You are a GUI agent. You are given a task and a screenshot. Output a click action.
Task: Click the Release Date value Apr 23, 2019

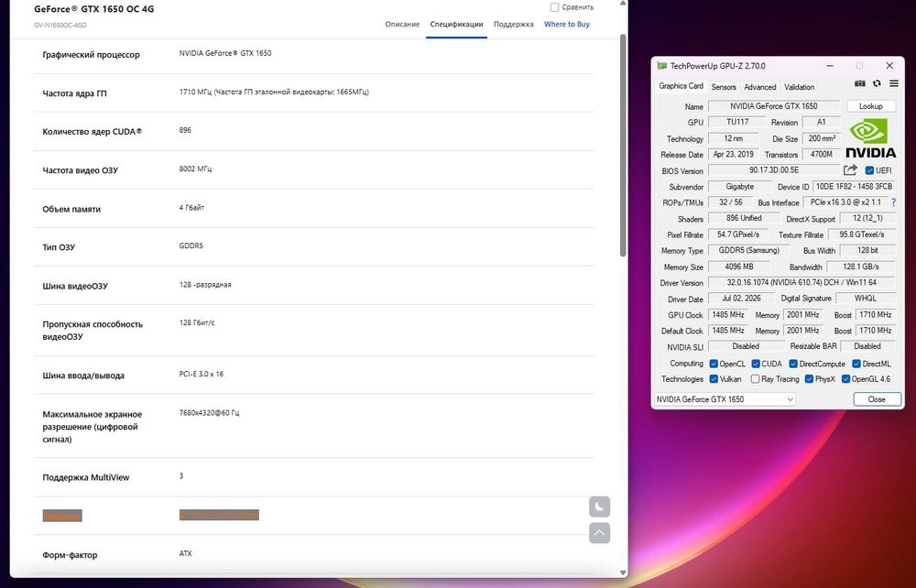pos(733,155)
